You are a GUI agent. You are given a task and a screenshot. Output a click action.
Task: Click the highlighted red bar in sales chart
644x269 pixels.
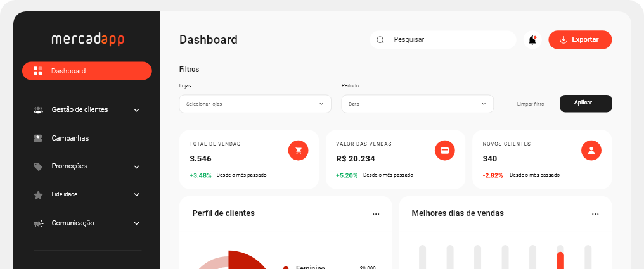tap(560, 260)
